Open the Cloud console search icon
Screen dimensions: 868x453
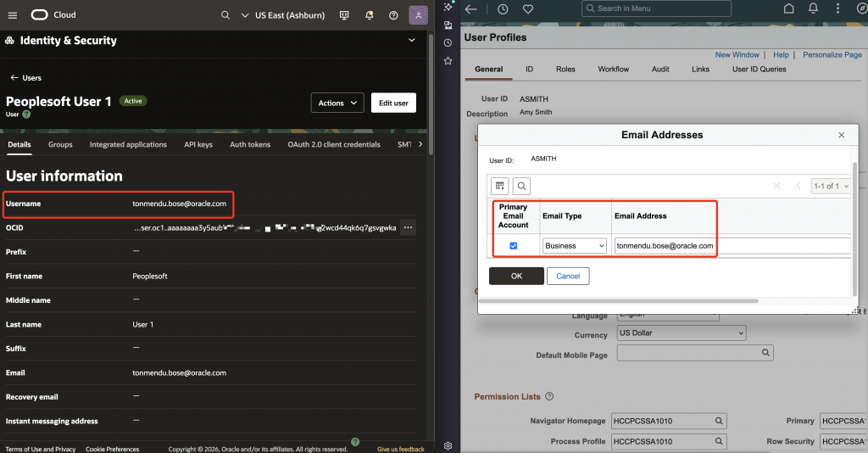click(x=225, y=15)
